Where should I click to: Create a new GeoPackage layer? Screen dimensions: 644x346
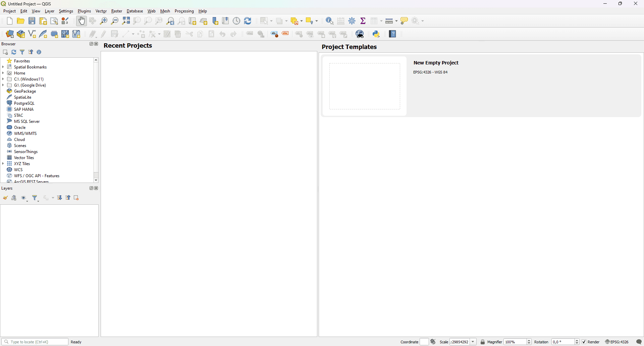pos(21,34)
